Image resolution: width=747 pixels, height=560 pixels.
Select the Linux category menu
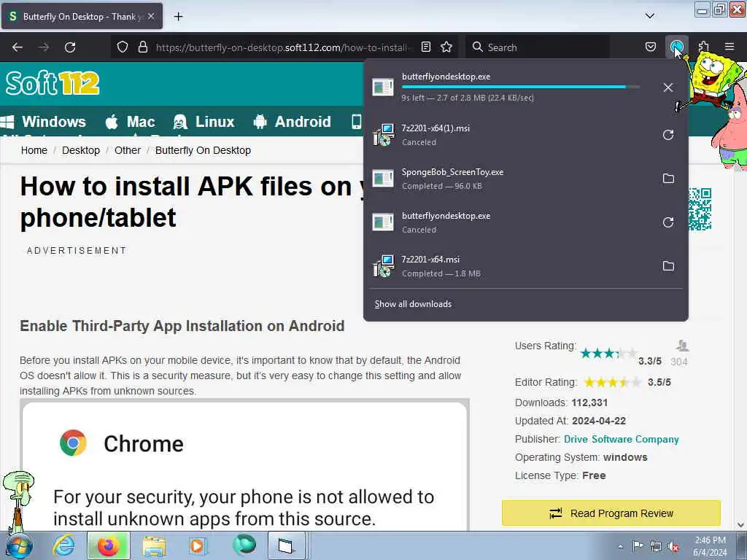pyautogui.click(x=204, y=122)
